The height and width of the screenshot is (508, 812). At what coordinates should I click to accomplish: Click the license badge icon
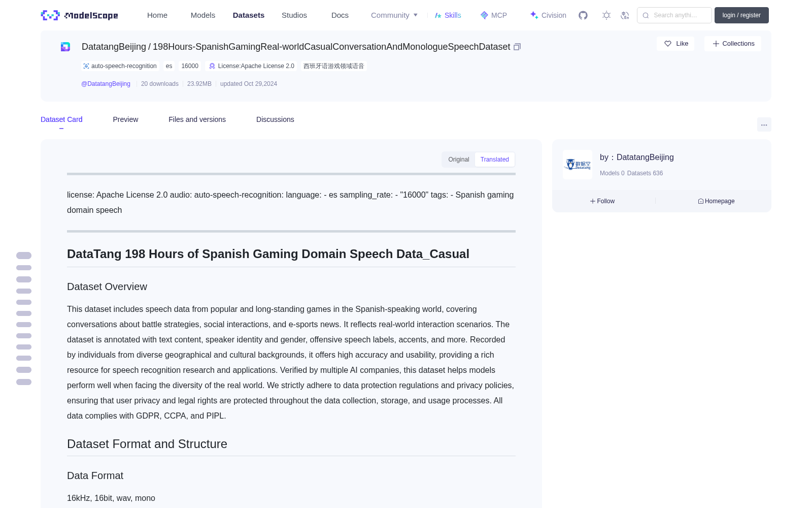tap(212, 66)
